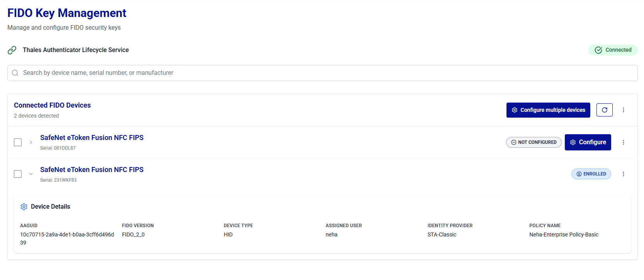Click the search magnifier icon

point(15,73)
